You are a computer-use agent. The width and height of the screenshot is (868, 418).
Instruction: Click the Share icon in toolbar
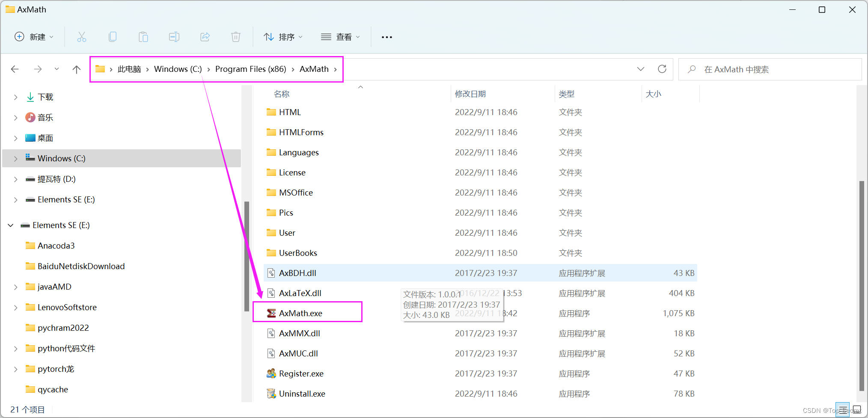(x=205, y=37)
